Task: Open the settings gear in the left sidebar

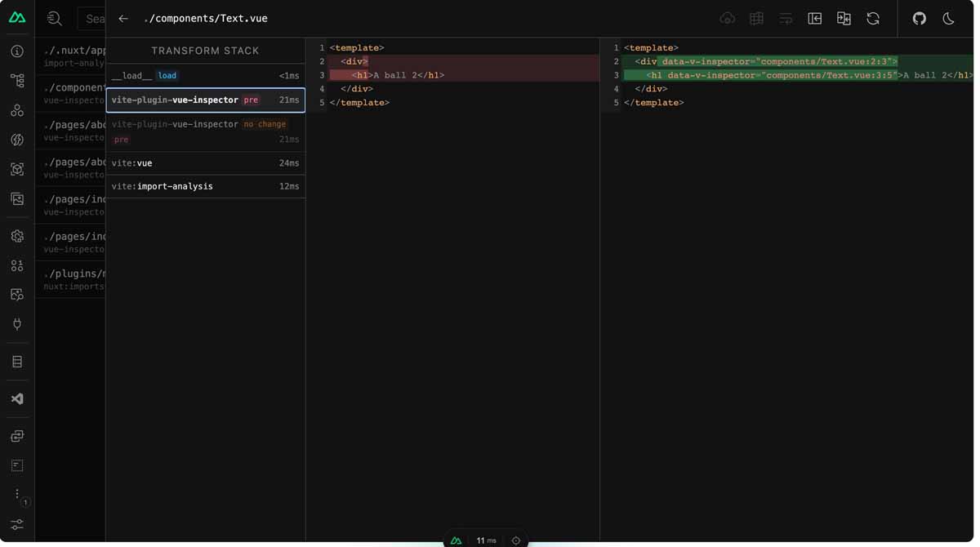Action: 17,236
